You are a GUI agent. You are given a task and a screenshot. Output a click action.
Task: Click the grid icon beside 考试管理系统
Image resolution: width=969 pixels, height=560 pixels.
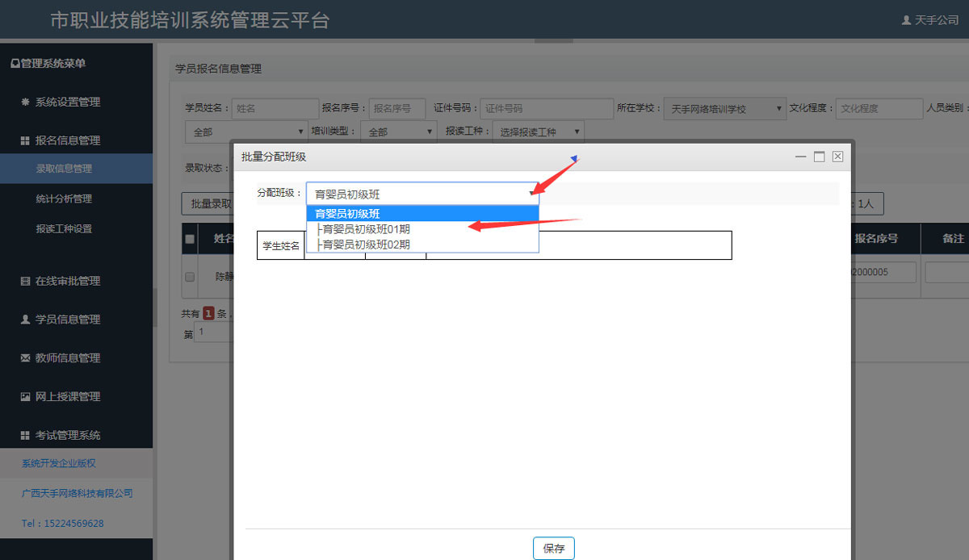[25, 436]
